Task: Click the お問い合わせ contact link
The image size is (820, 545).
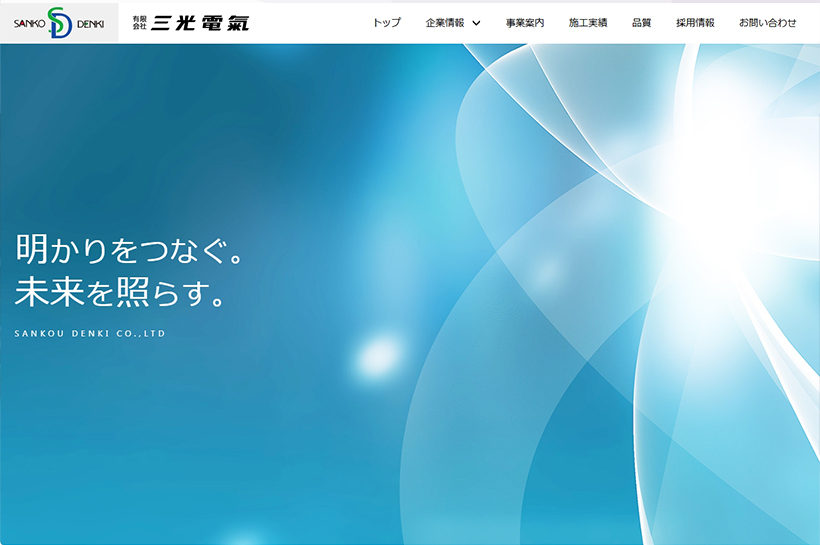Action: (768, 22)
